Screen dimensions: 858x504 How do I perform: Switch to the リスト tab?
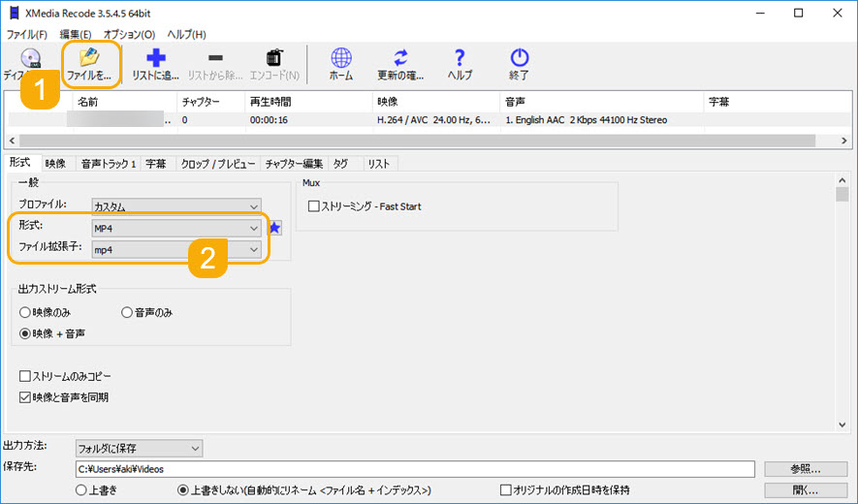pos(379,164)
